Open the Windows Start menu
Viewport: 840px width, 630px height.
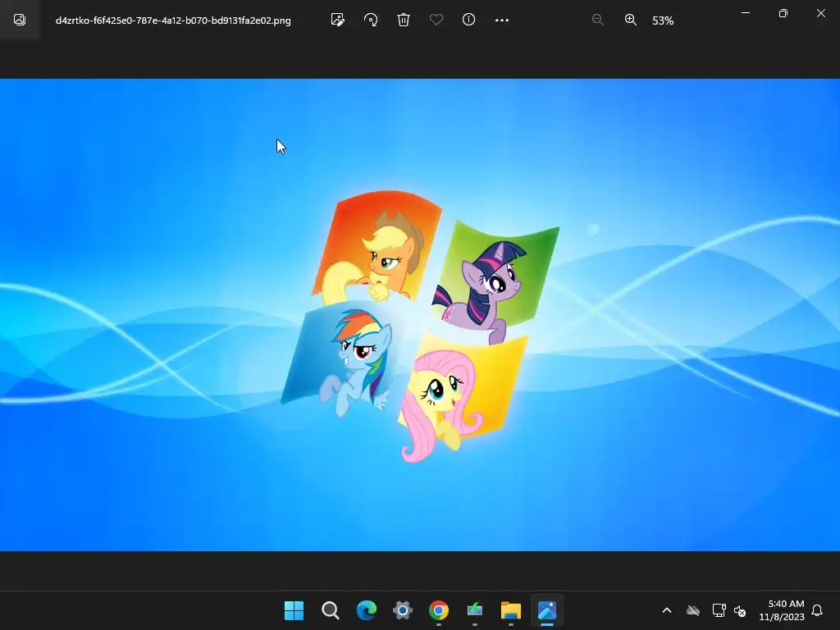[294, 610]
